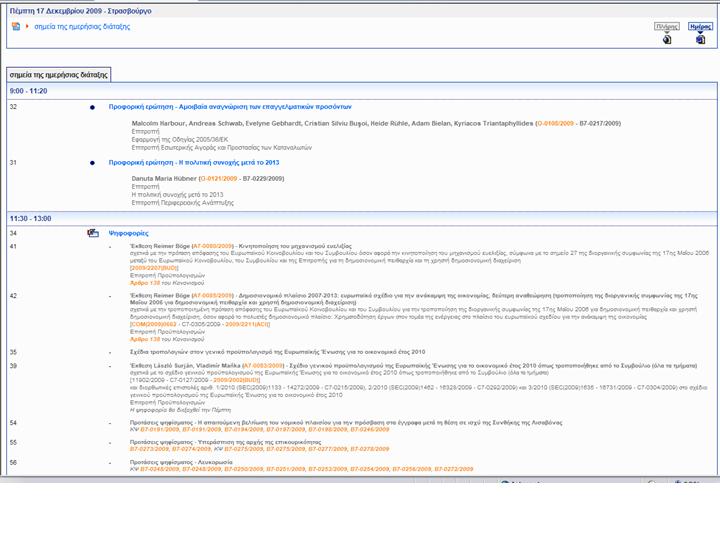Image resolution: width=720 pixels, height=540 pixels.
Task: Click the voting icon beside Ψηφοφορίες
Action: (93, 232)
